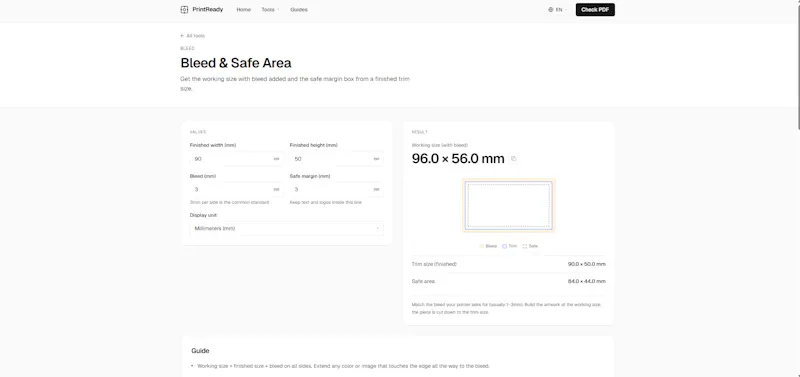
Task: Click the 'Trim size (finished)' label
Action: [434, 264]
